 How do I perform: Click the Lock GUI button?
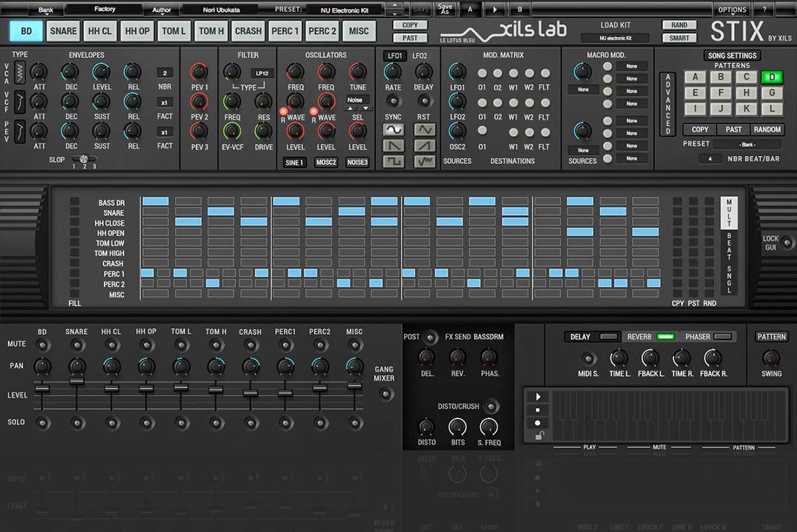coord(788,242)
